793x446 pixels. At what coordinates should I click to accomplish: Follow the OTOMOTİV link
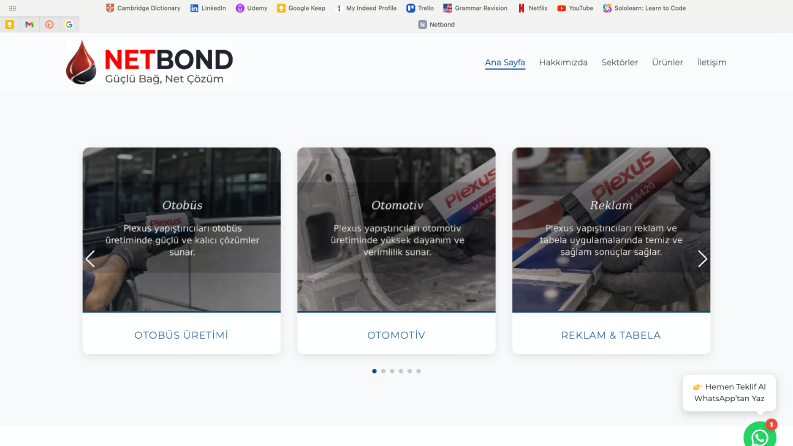click(396, 335)
